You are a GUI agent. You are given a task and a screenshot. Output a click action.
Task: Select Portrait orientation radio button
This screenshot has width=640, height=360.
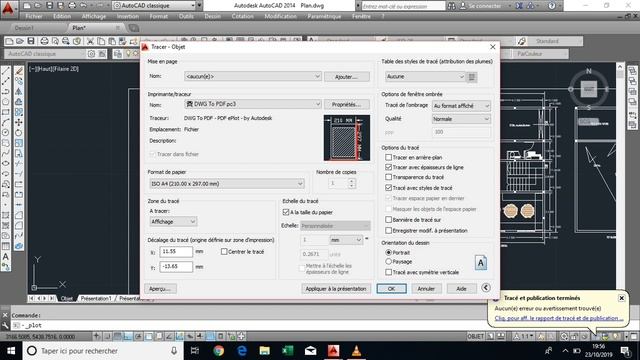pos(389,253)
